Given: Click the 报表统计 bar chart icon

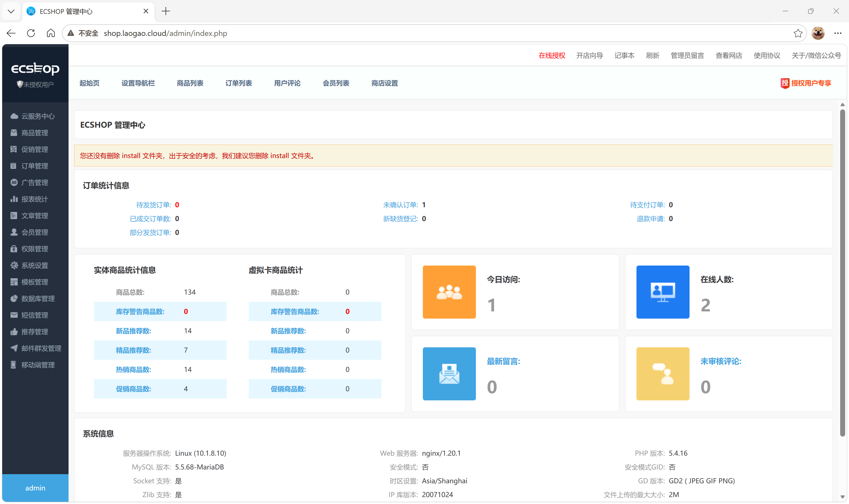Looking at the screenshot, I should (14, 199).
